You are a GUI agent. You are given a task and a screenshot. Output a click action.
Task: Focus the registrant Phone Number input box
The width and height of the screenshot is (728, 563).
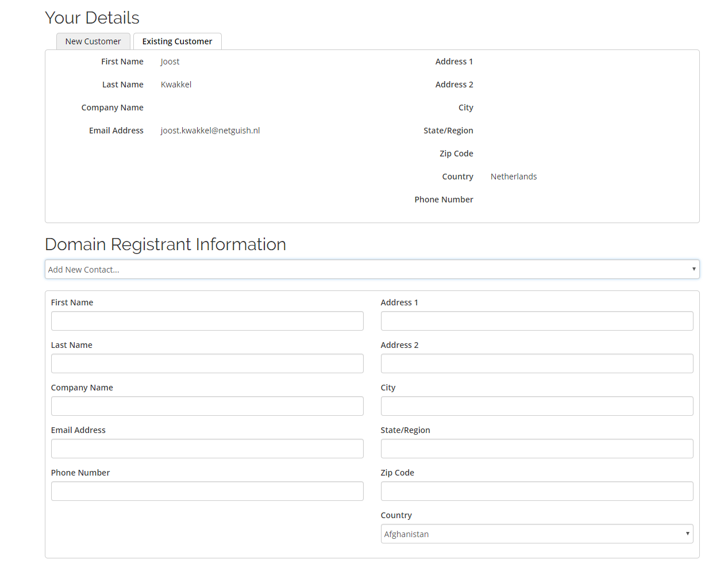pos(207,491)
